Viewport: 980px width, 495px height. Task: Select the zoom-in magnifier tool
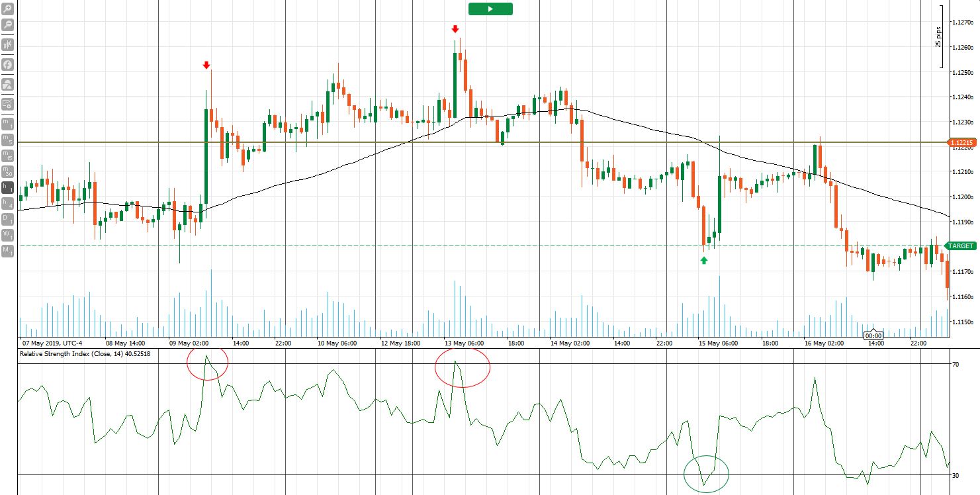pyautogui.click(x=7, y=9)
